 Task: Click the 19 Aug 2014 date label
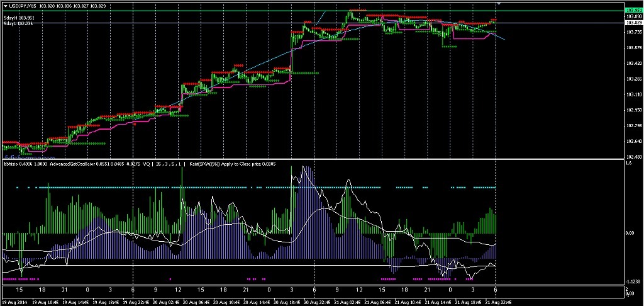(x=15, y=302)
